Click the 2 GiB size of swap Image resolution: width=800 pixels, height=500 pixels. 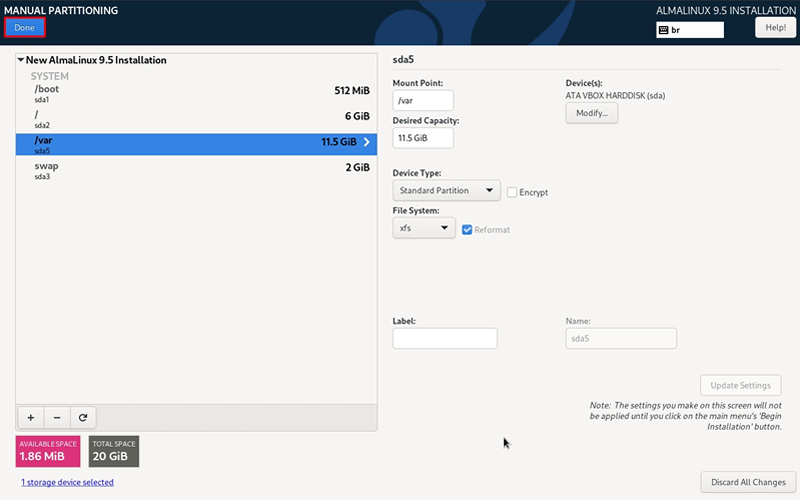click(357, 167)
